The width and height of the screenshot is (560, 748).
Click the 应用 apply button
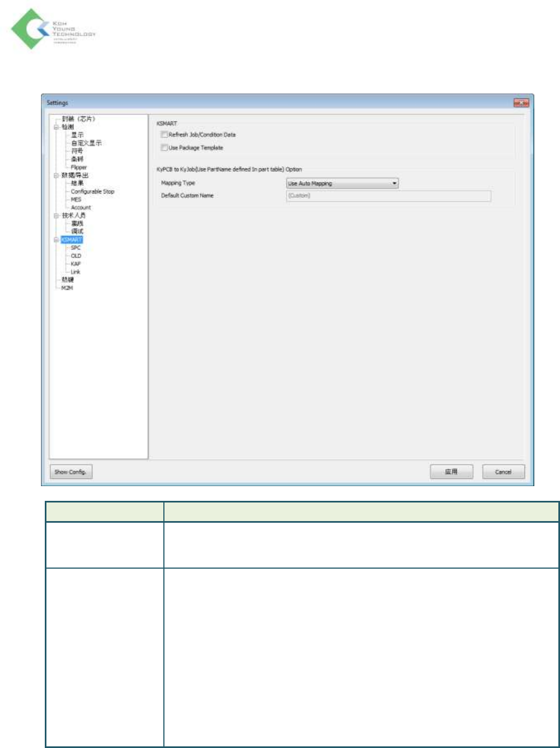(x=451, y=472)
